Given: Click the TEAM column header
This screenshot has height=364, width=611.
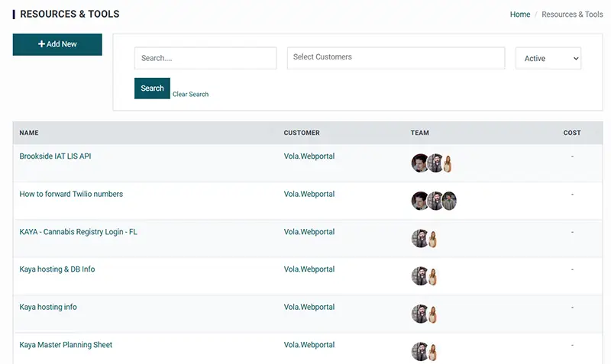Looking at the screenshot, I should [419, 133].
